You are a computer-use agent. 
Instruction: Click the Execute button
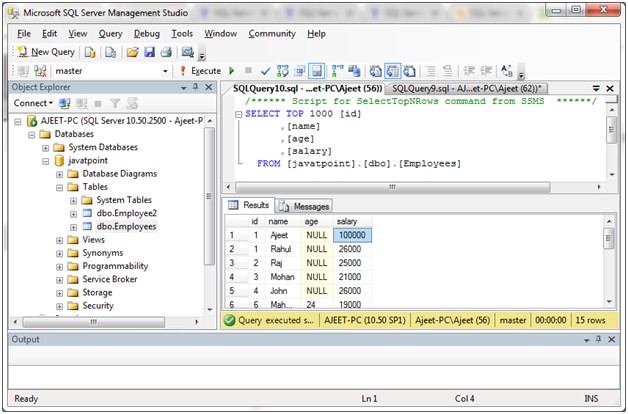pyautogui.click(x=201, y=71)
